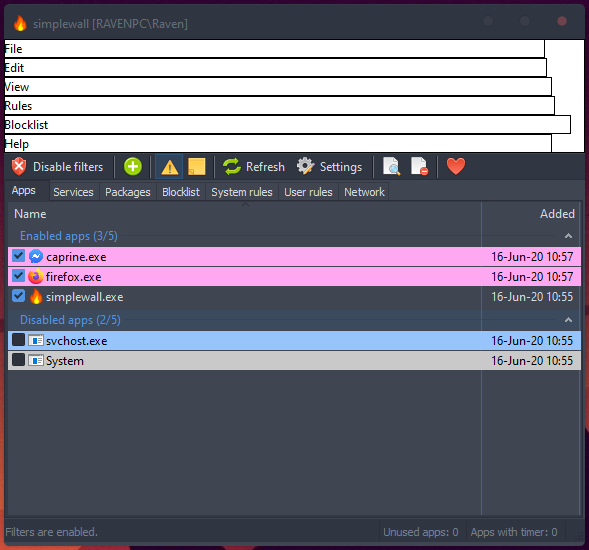Click the red heart donate icon
This screenshot has width=589, height=550.
coord(456,166)
